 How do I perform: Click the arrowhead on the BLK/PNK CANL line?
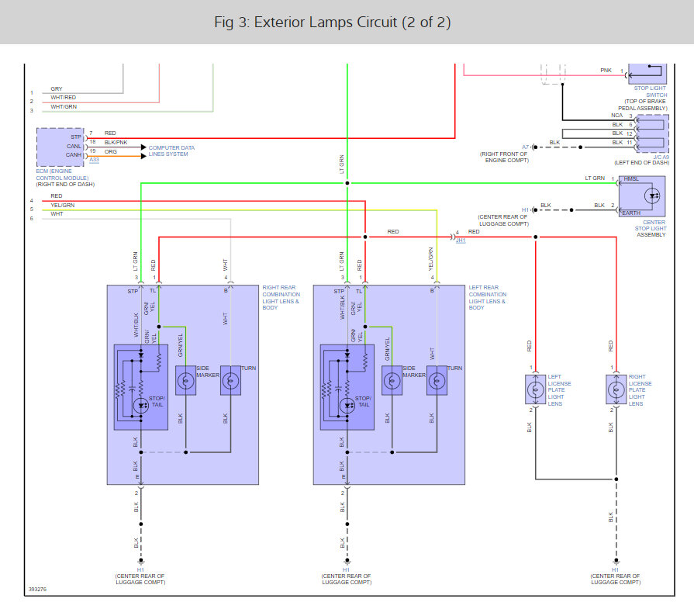[x=143, y=147]
